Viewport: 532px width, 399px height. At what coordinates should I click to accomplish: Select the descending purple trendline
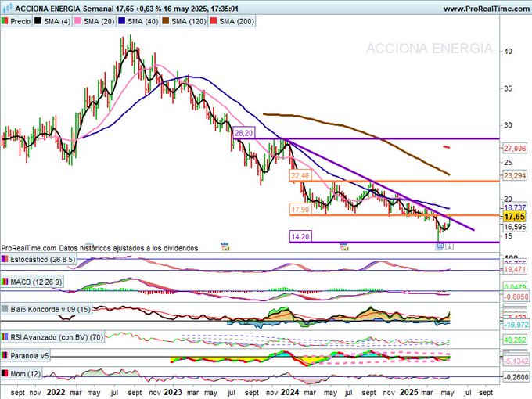click(380, 185)
